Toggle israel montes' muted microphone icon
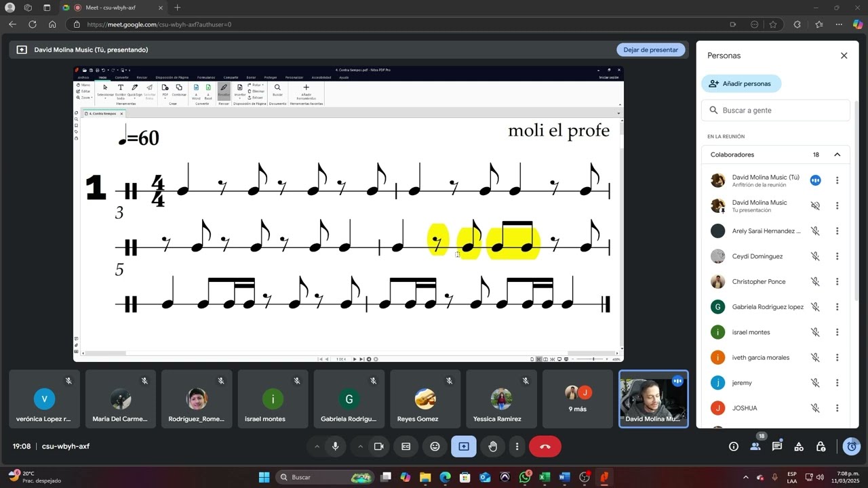Screen dimensions: 868x488 pos(816,332)
